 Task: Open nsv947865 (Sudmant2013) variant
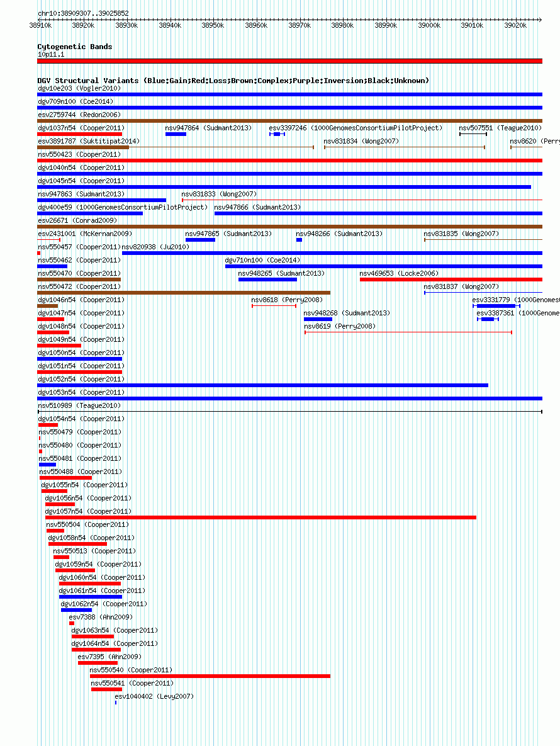(x=228, y=234)
